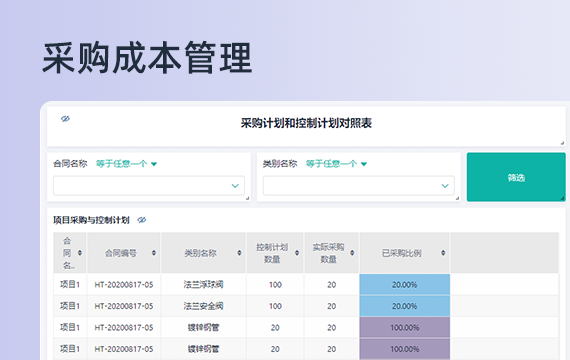
Task: Sort table by 实际采购数量 column arrows
Action: click(352, 253)
